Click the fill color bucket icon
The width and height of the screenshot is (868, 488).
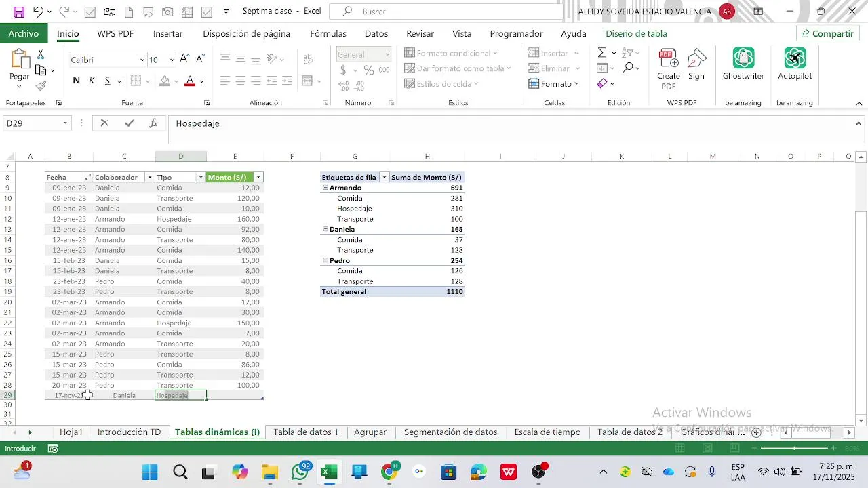tap(165, 81)
